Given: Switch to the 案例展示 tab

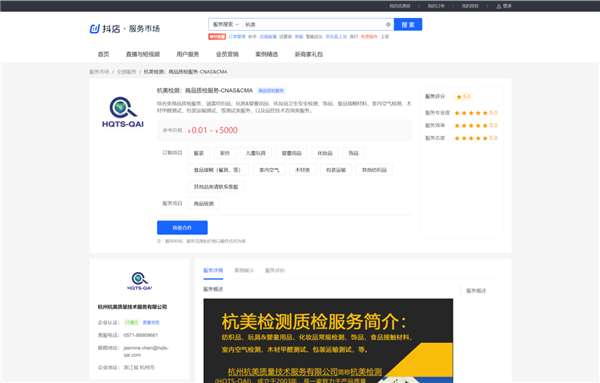Looking at the screenshot, I should point(244,271).
